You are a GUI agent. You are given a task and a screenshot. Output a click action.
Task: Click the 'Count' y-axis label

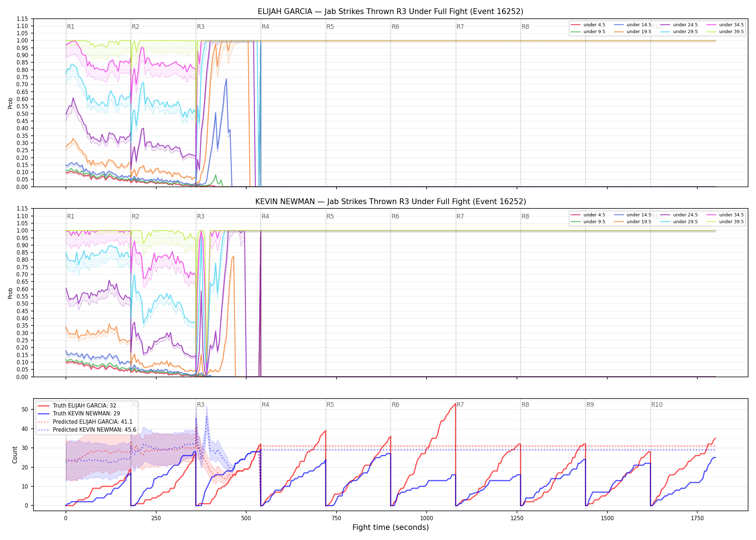[15, 455]
